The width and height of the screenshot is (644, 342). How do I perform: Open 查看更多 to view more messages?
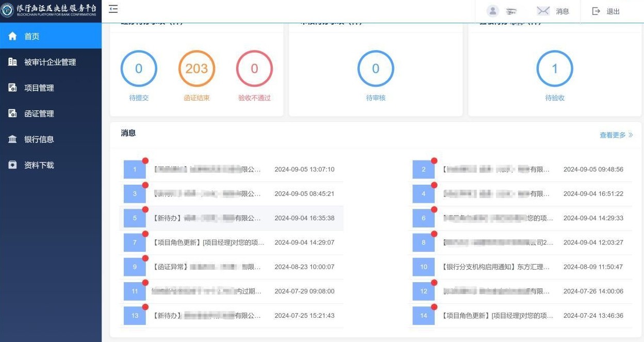coord(616,135)
